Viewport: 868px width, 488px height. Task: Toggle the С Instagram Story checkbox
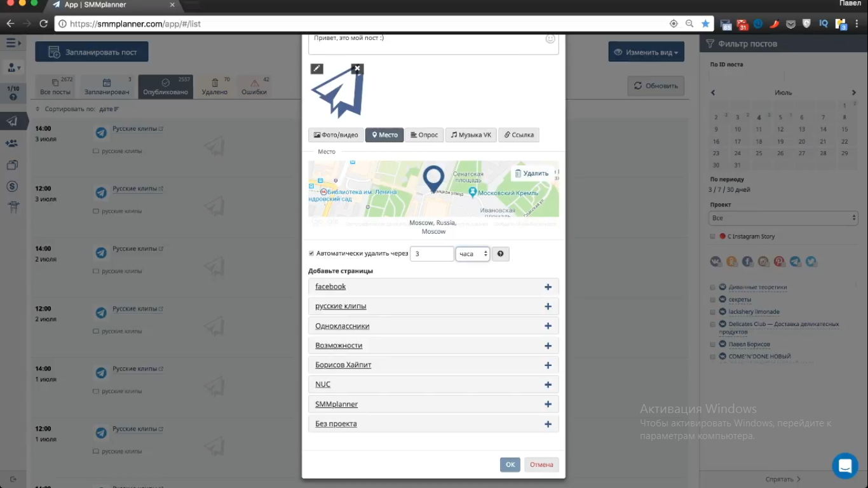point(713,236)
